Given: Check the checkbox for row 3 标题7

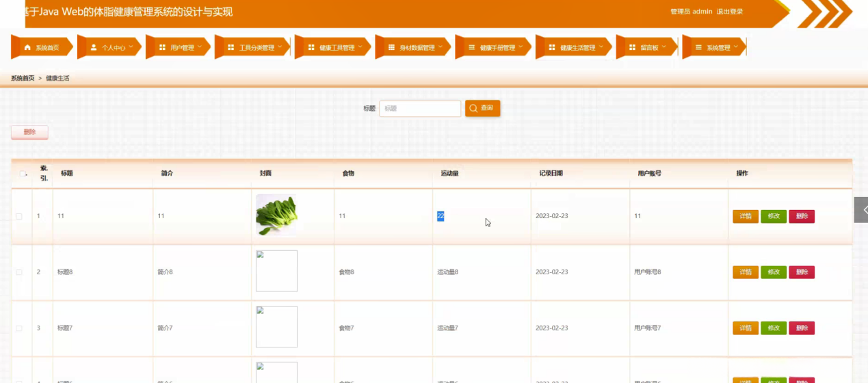Looking at the screenshot, I should point(19,328).
